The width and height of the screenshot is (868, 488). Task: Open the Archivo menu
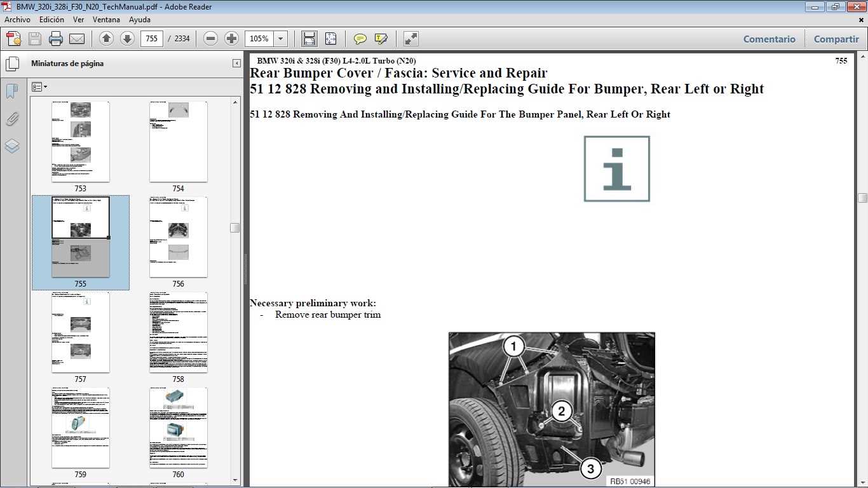(18, 20)
